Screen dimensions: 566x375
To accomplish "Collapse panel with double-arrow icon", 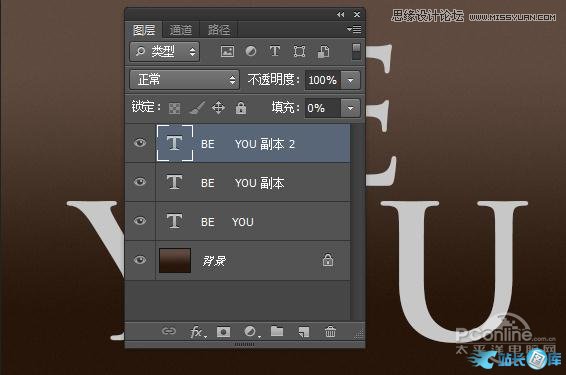I will pos(340,14).
